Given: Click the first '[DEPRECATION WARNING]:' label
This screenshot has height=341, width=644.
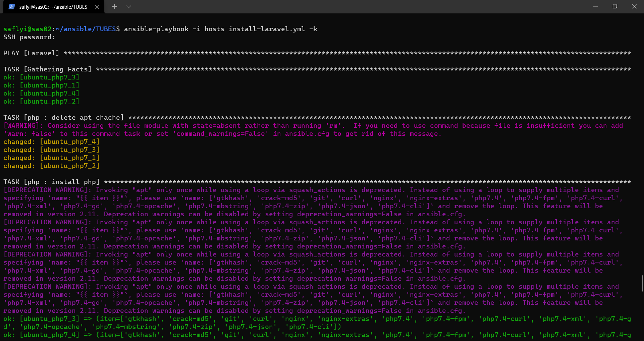Looking at the screenshot, I should coord(47,190).
